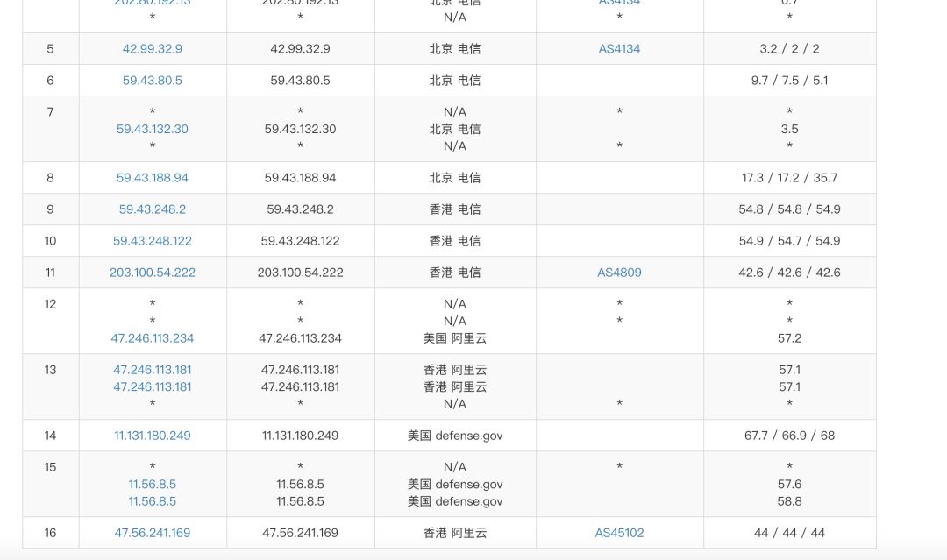947x560 pixels.
Task: Click the blue 59.43.80.5 link
Action: 153,81
